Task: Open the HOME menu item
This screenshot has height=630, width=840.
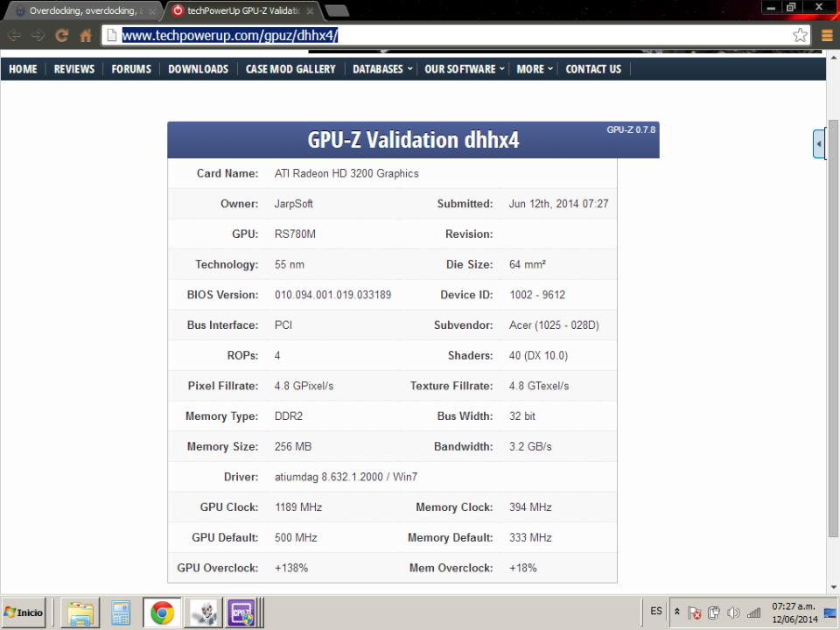Action: [23, 69]
